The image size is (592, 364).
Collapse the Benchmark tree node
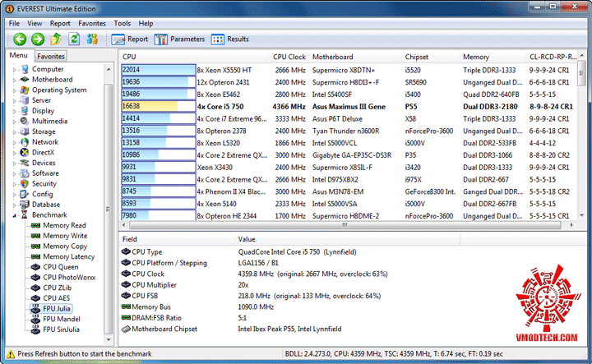point(14,215)
